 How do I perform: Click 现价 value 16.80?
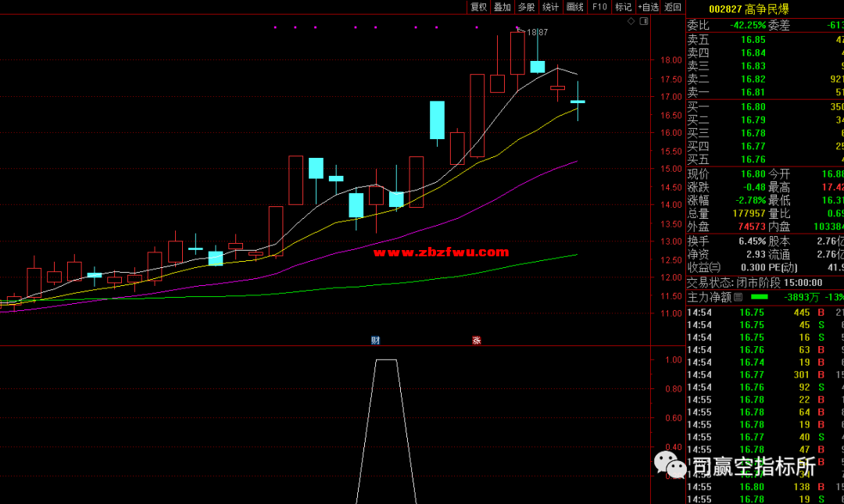point(753,174)
